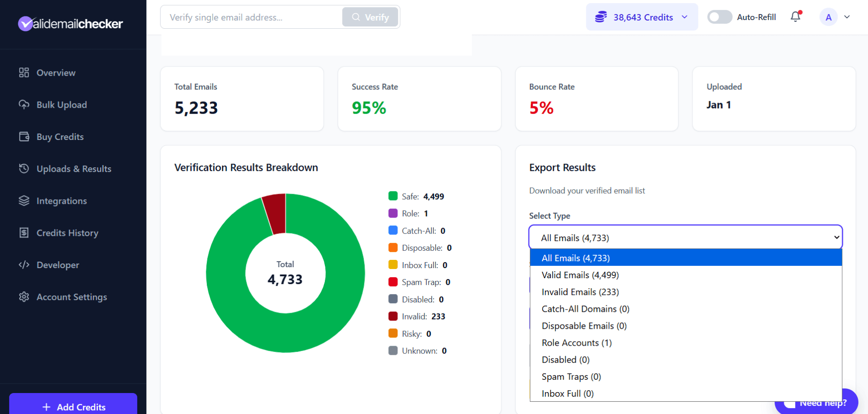Click the Overview grid icon in sidebar

24,72
